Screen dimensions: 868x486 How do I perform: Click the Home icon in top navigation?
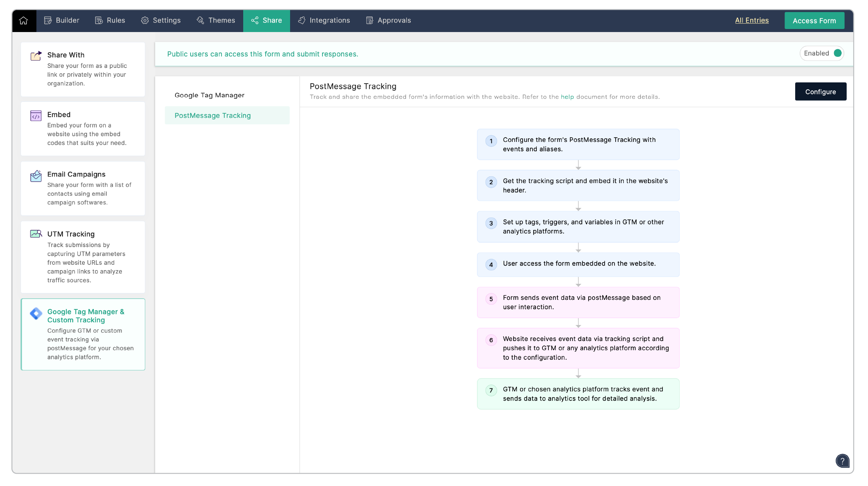pyautogui.click(x=23, y=20)
